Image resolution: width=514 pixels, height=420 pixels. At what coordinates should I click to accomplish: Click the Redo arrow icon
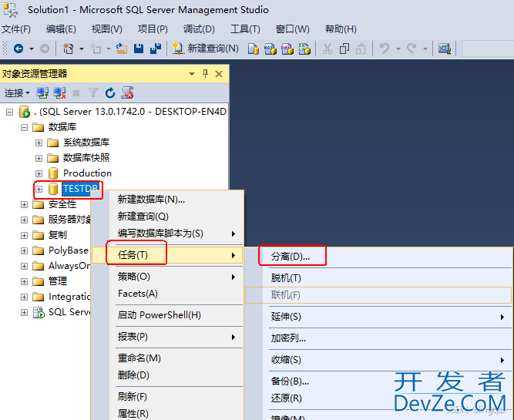click(412, 49)
